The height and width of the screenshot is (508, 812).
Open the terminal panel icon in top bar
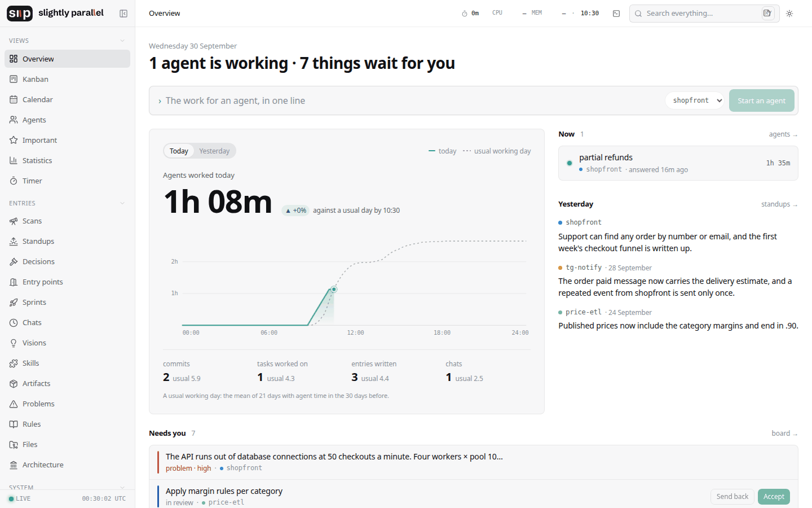click(x=616, y=14)
